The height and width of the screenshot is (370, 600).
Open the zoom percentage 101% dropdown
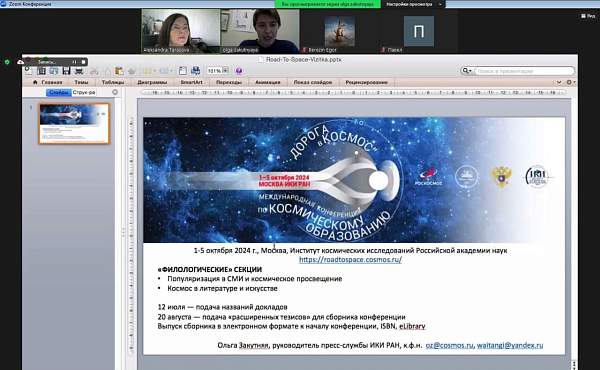coord(225,70)
